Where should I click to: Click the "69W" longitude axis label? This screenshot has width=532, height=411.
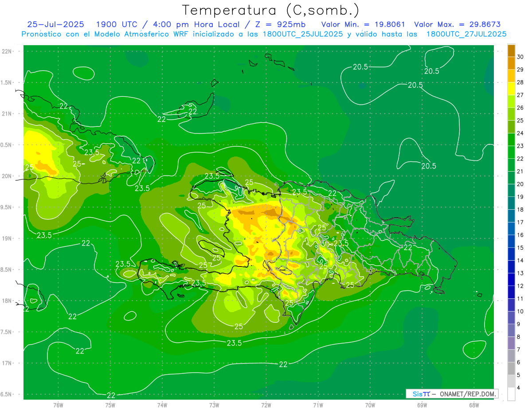[422, 405]
